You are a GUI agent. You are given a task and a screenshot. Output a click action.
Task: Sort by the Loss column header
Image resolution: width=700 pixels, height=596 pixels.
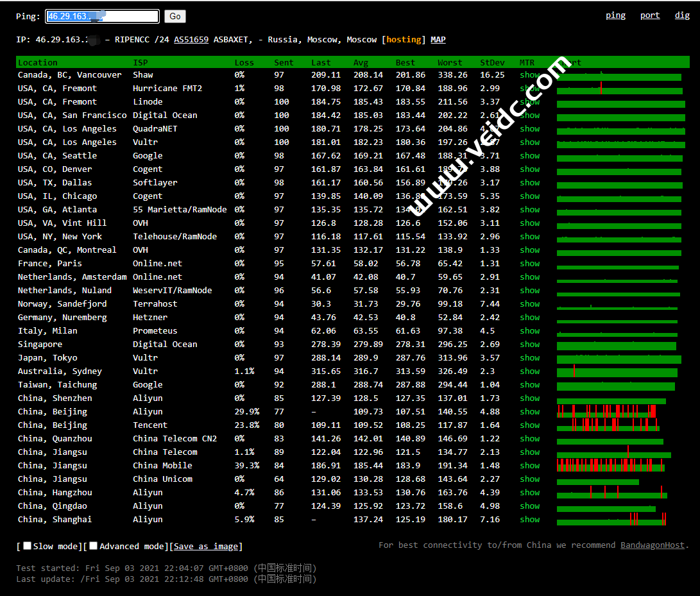click(244, 63)
